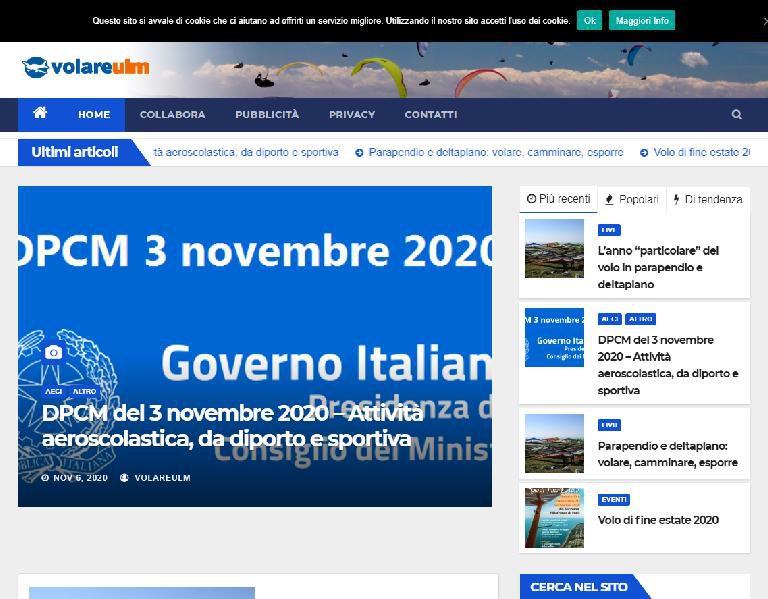768x599 pixels.
Task: Open sidebar article L'anno particolare del volo
Action: (658, 267)
